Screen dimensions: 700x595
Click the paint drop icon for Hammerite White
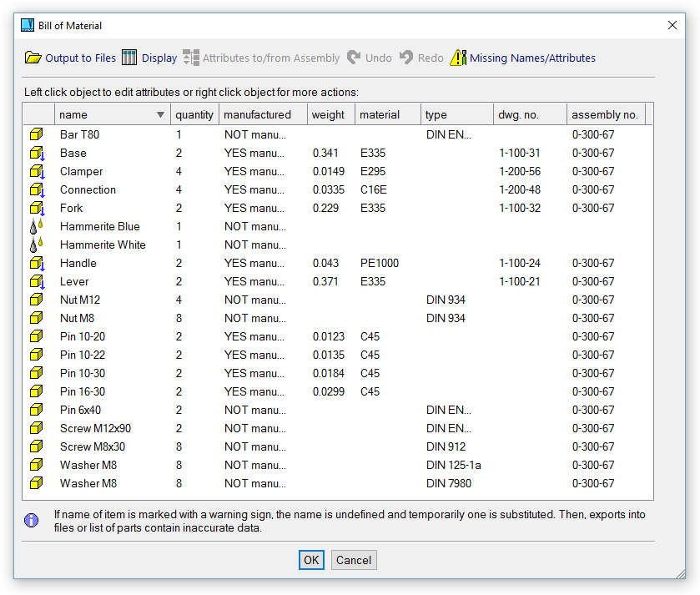click(x=36, y=245)
